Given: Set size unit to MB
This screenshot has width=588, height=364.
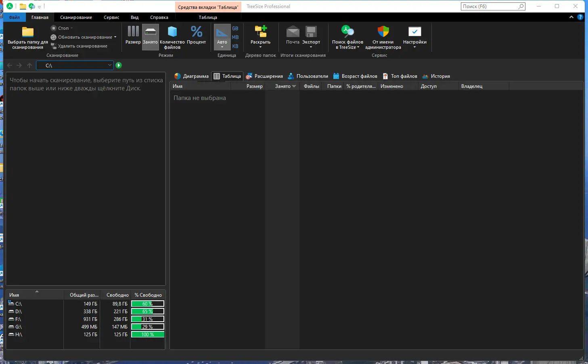Looking at the screenshot, I should [x=235, y=37].
